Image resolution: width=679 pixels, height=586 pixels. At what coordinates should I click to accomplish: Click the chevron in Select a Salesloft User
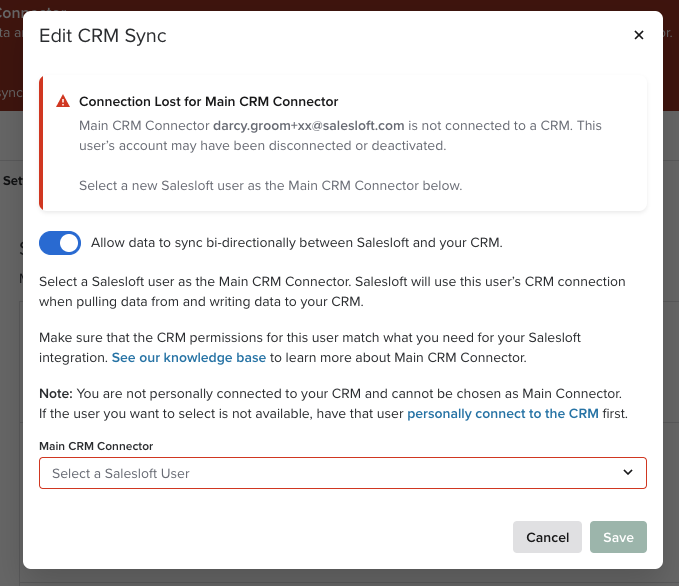coord(628,472)
